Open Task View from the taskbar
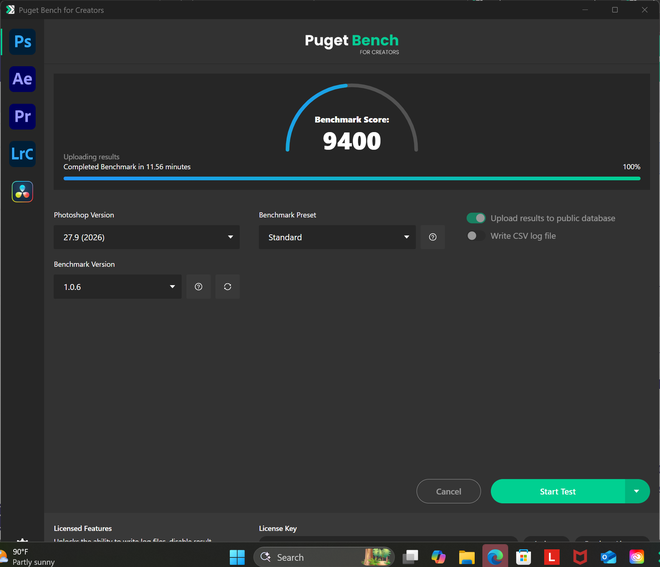Screen dimensions: 660x567 (x=410, y=557)
